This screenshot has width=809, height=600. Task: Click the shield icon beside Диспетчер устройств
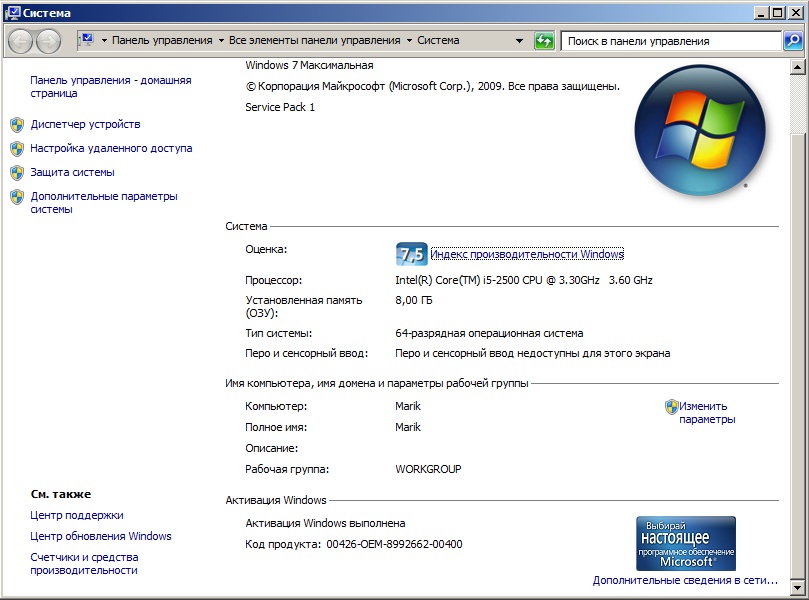17,125
